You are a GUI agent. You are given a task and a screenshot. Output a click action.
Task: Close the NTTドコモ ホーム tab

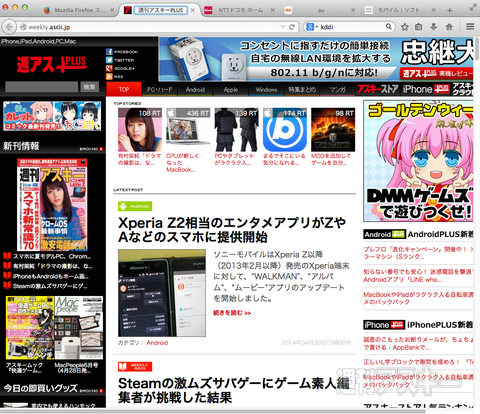click(272, 10)
